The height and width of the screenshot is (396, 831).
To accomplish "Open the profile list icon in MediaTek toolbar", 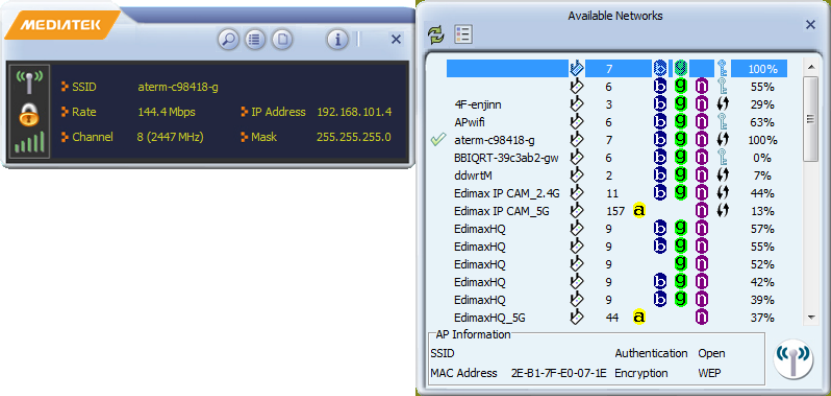I will tap(255, 39).
